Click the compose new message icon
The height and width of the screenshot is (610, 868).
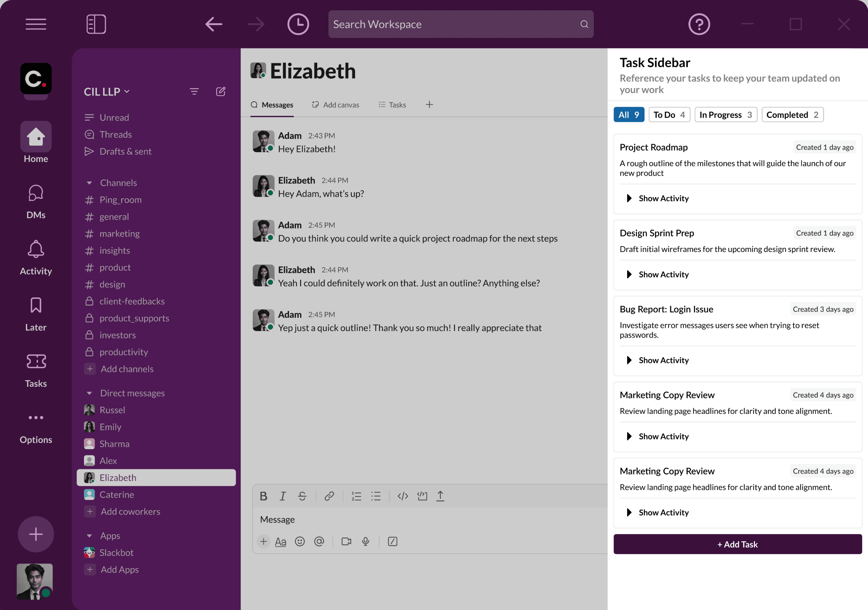[221, 91]
